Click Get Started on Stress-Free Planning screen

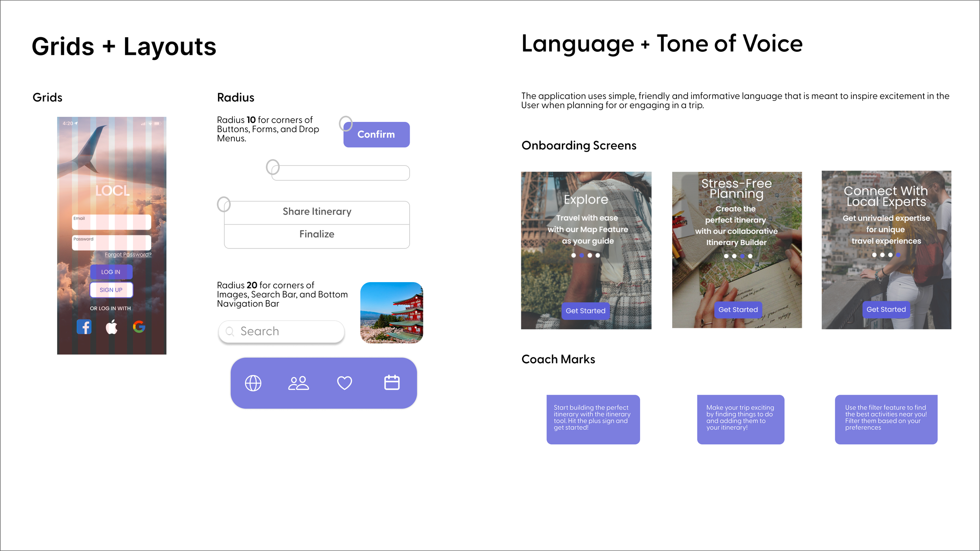coord(738,310)
